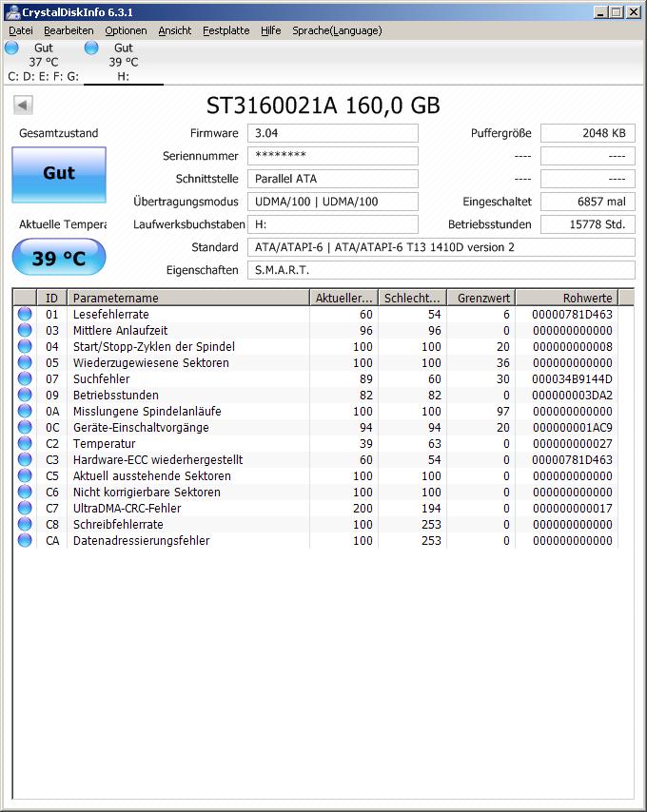The width and height of the screenshot is (647, 812).
Task: Click the 39 °C temperature button
Action: [x=59, y=258]
